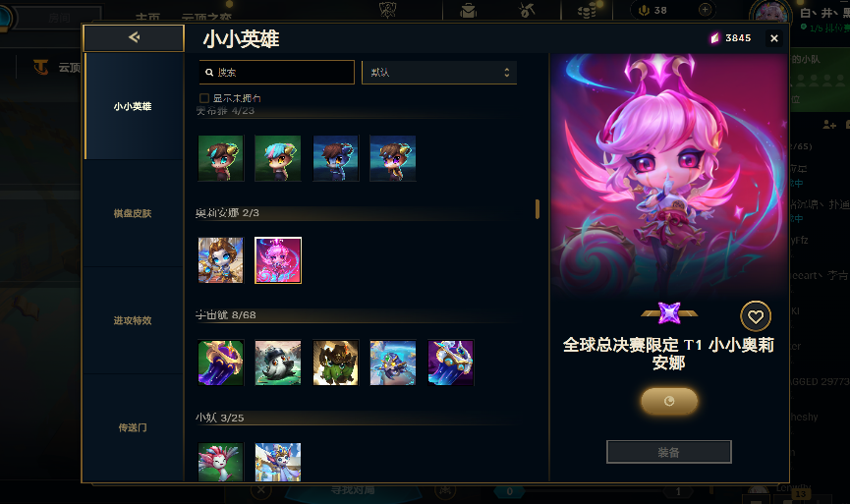The width and height of the screenshot is (850, 504).
Task: Switch to the 棋盘皮肤 tab
Action: point(133,213)
